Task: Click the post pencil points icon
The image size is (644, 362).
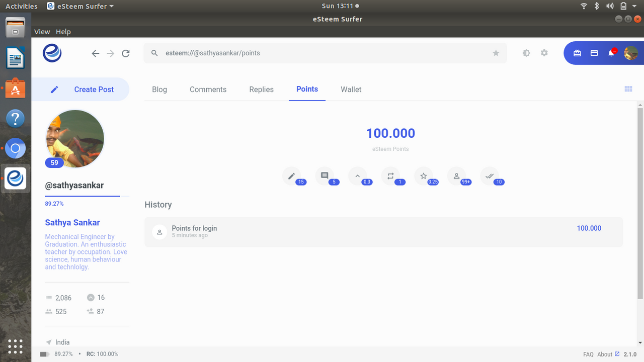Action: [x=291, y=176]
